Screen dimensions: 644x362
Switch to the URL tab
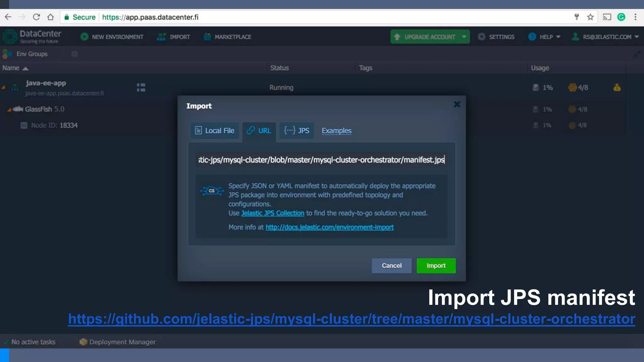coord(259,131)
